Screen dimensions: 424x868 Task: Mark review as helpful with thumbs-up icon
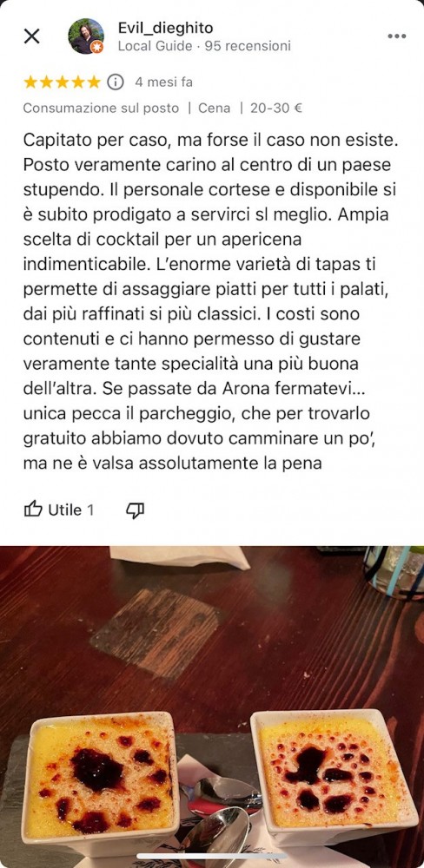pos(33,510)
